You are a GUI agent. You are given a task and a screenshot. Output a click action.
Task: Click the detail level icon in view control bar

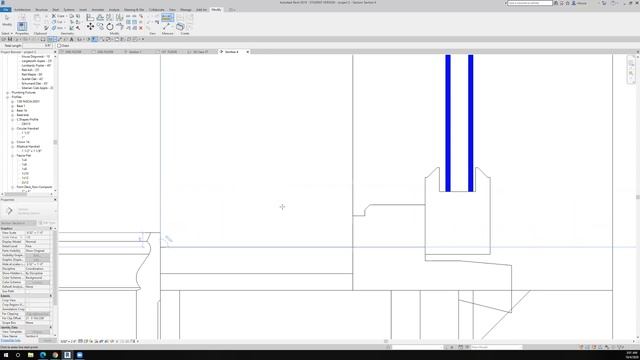tap(80, 341)
